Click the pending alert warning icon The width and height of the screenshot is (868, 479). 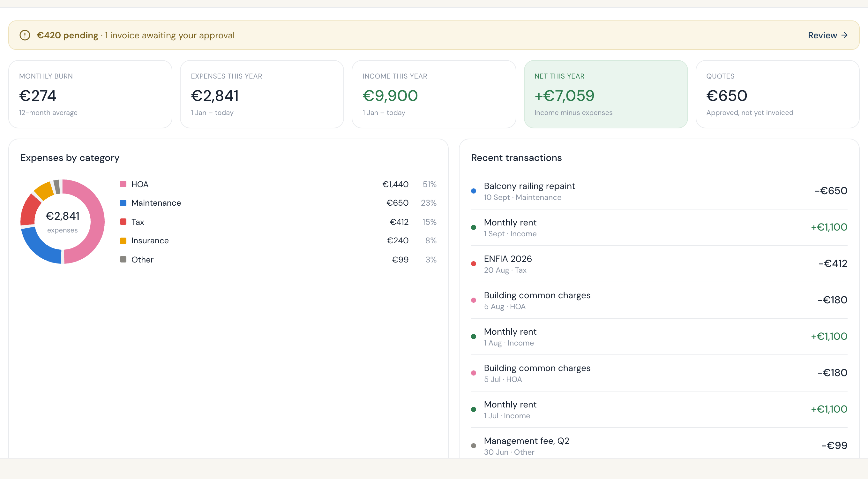25,35
